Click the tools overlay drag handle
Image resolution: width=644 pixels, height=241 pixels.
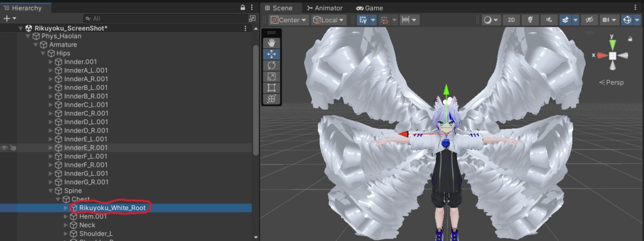pyautogui.click(x=272, y=32)
